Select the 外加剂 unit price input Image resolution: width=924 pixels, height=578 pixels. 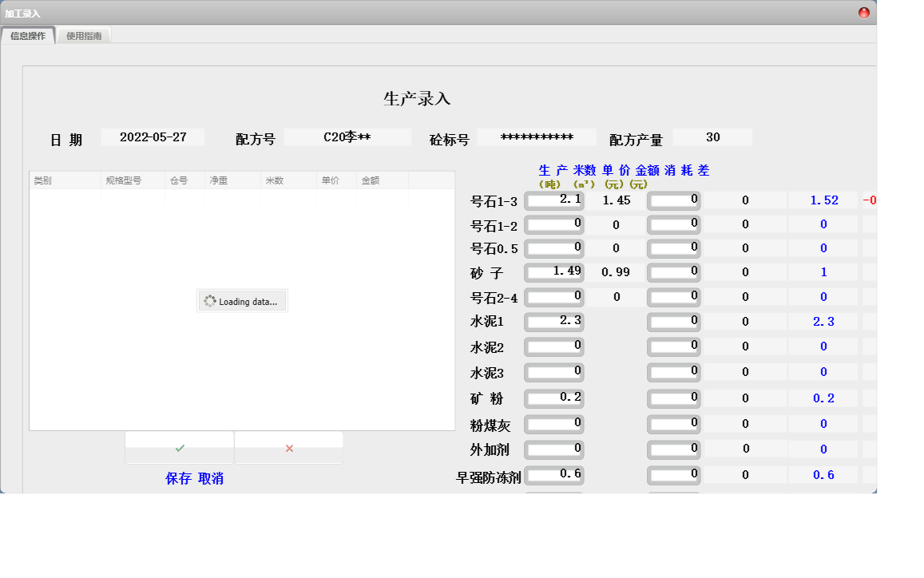coord(674,449)
